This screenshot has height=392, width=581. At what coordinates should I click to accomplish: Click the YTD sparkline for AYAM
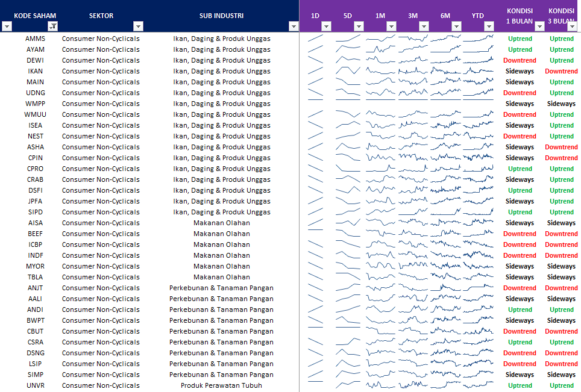(478, 49)
